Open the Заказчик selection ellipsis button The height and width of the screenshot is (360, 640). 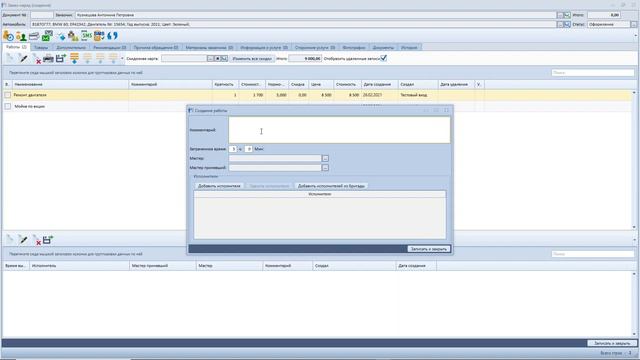coord(560,15)
